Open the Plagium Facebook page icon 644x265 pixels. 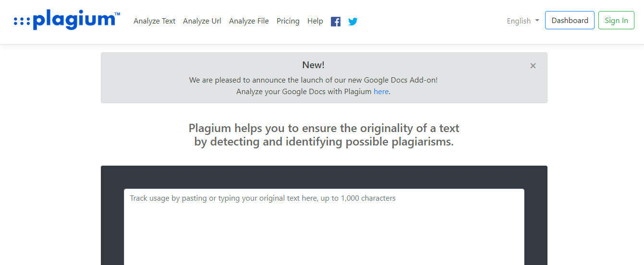[336, 22]
